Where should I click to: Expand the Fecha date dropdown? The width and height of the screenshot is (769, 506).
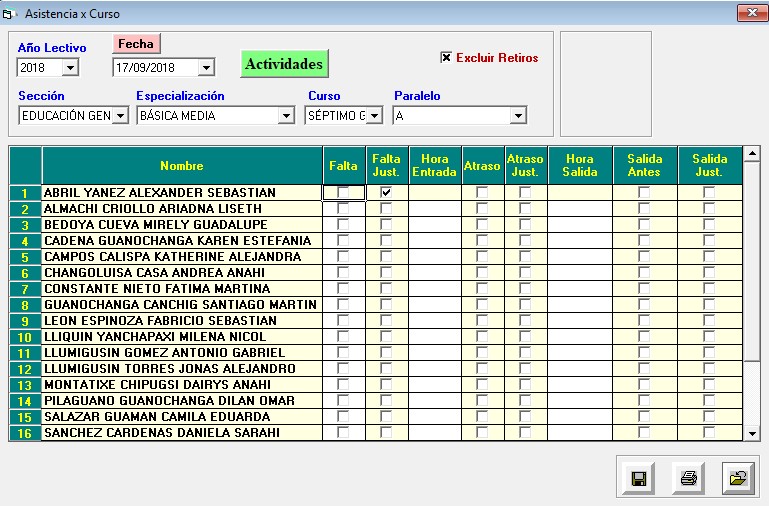pyautogui.click(x=206, y=68)
